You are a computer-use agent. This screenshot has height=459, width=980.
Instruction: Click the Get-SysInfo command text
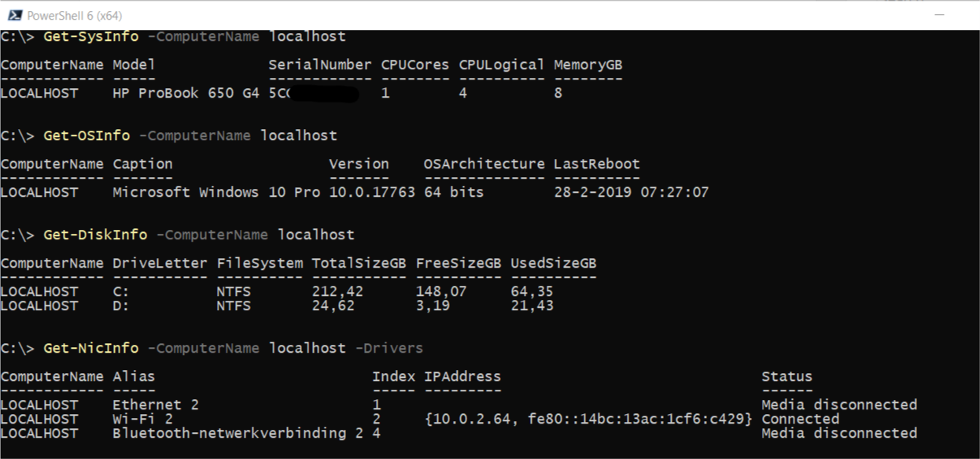pyautogui.click(x=90, y=36)
